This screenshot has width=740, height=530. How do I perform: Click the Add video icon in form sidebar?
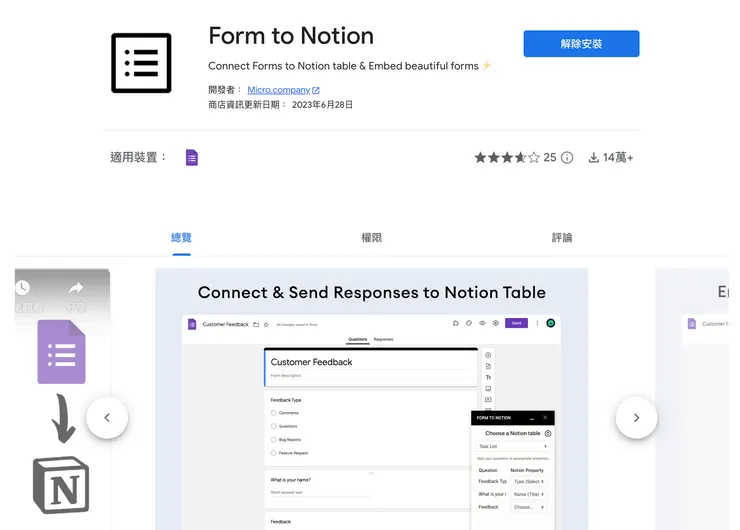tap(488, 400)
